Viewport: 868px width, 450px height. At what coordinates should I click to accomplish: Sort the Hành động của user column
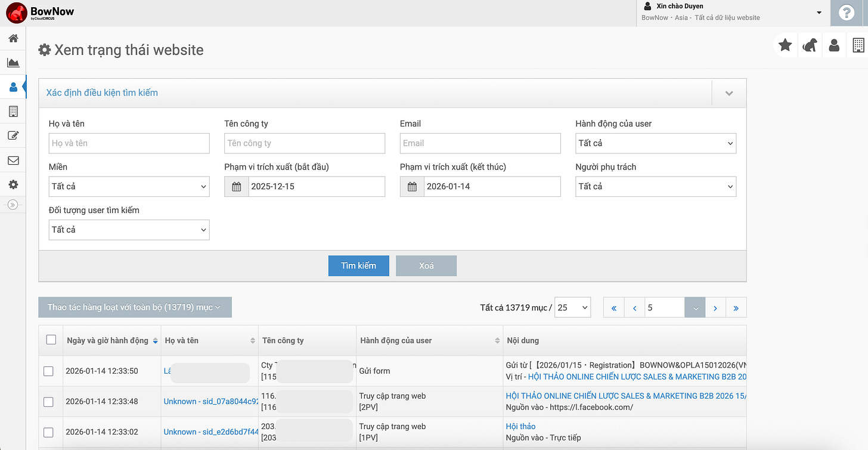(x=497, y=341)
